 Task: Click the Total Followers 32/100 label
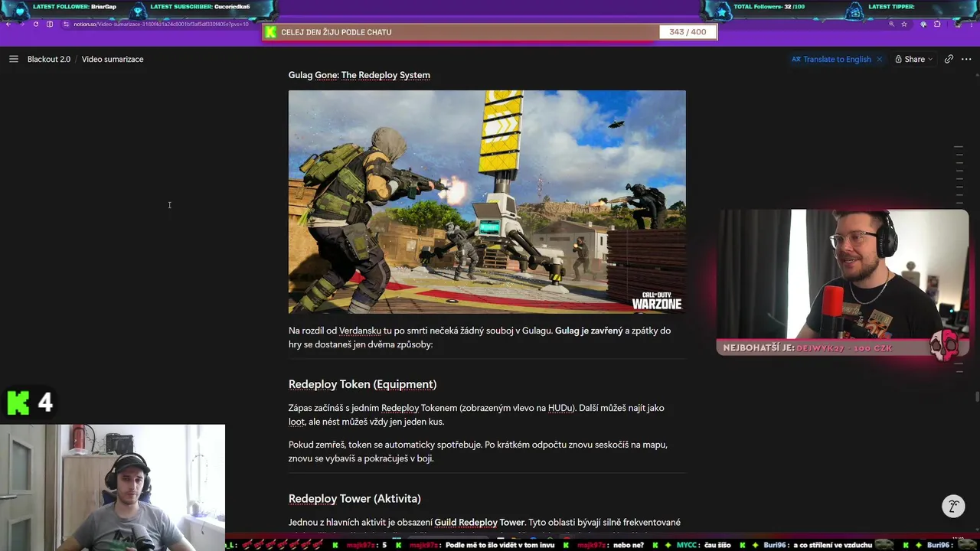click(769, 7)
